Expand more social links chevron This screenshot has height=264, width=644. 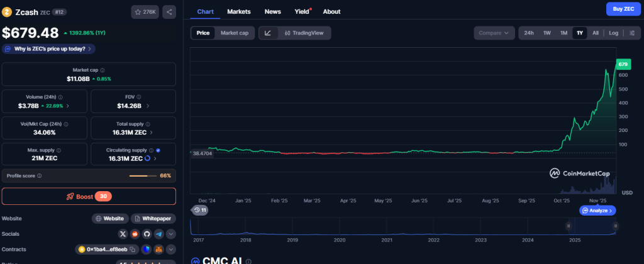(x=170, y=234)
